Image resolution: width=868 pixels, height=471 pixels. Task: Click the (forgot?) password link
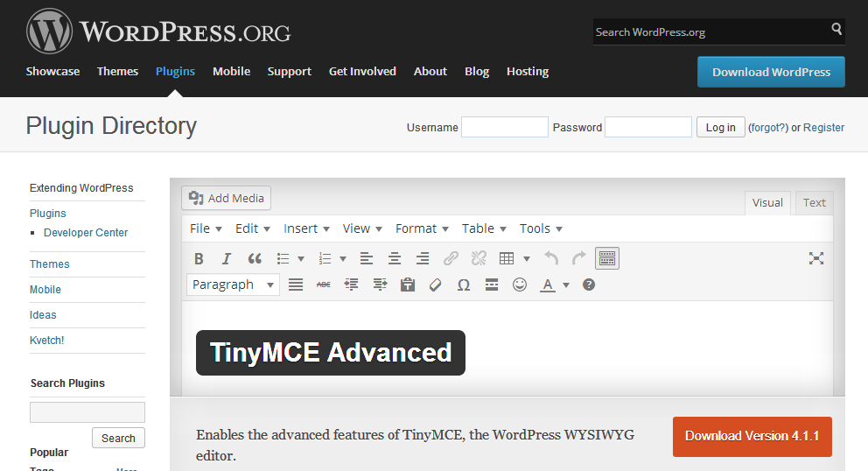768,128
